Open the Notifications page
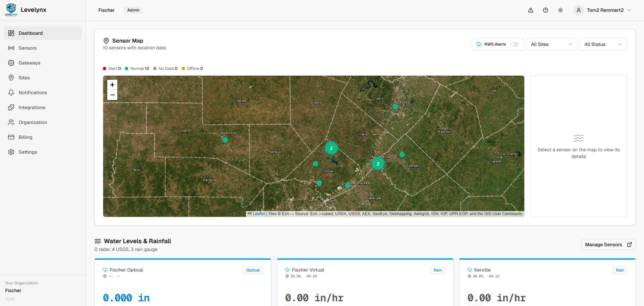Image resolution: width=644 pixels, height=306 pixels. click(x=43, y=93)
